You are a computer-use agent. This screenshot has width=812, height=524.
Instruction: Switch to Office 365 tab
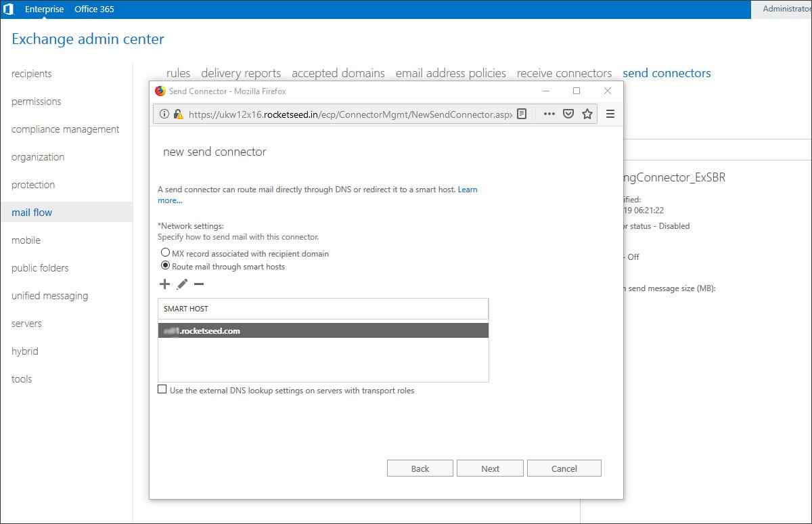[x=94, y=9]
